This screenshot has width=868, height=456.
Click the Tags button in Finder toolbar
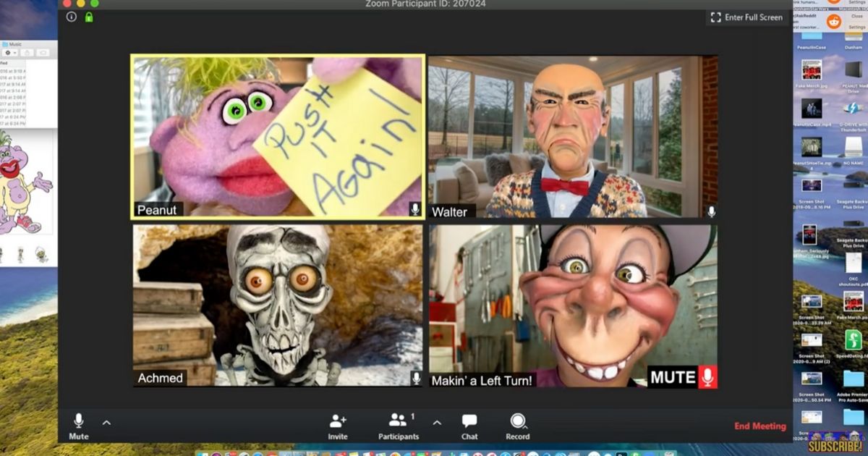43,53
